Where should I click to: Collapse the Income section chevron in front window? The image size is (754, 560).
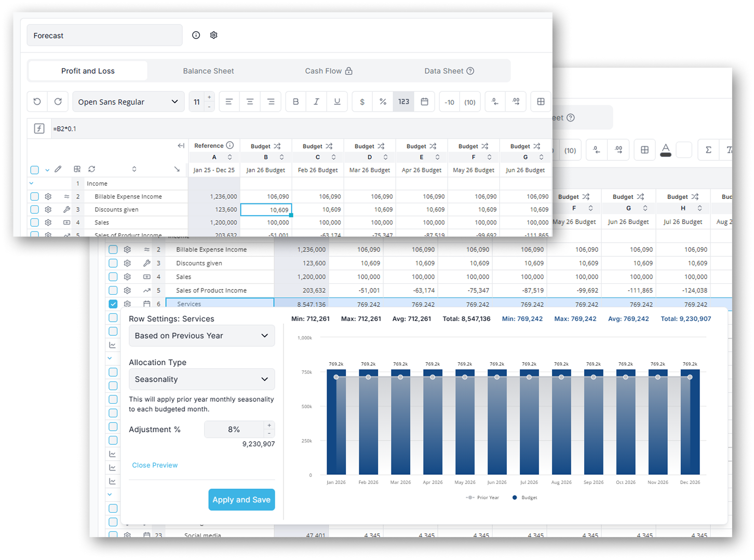[x=31, y=183]
